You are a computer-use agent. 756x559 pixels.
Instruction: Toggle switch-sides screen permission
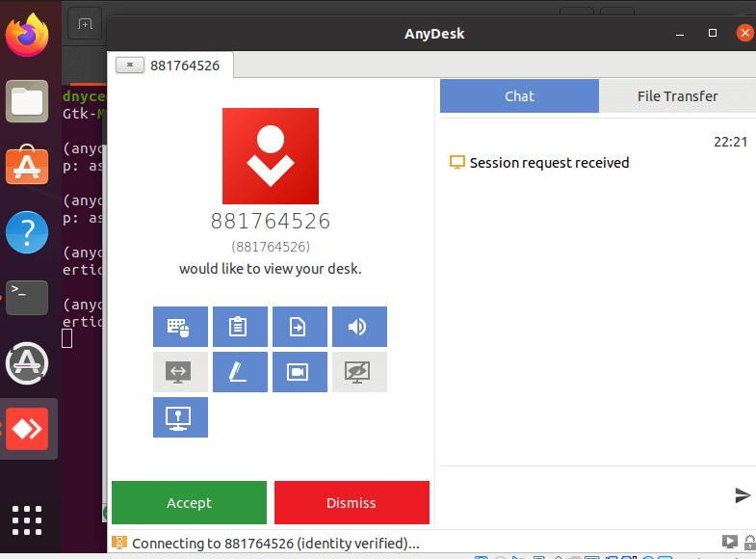click(x=180, y=372)
